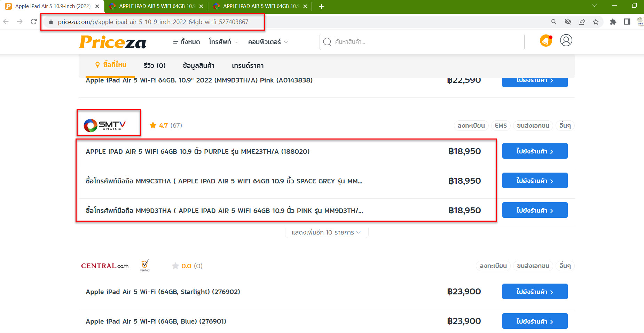Screen dimensions: 644x333
Task: Open the รีวิว (0) tab
Action: pyautogui.click(x=155, y=65)
